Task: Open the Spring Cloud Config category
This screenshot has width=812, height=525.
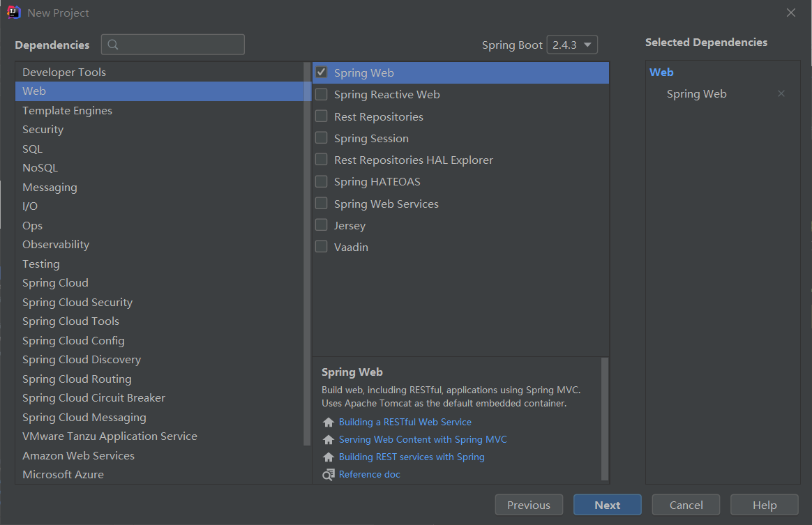Action: pyautogui.click(x=73, y=340)
